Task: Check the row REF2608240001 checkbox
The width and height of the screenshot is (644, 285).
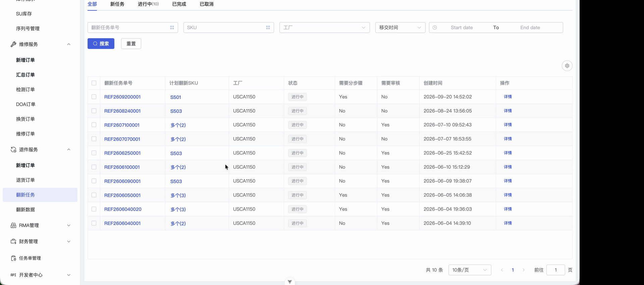Action: 94,111
